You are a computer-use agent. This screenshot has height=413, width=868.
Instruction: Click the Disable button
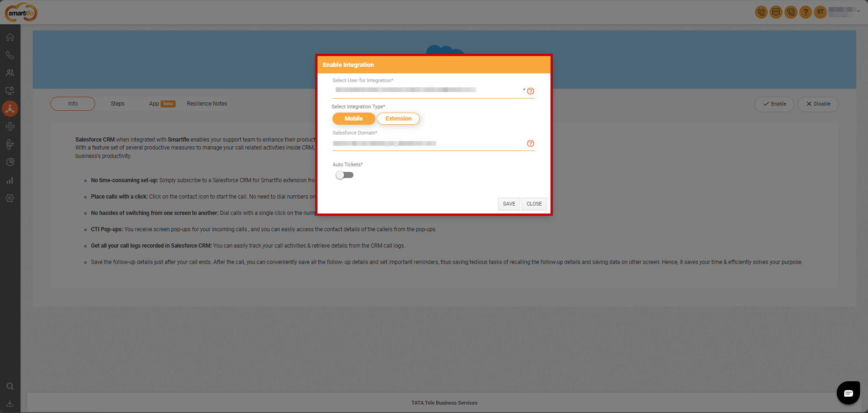click(x=818, y=104)
